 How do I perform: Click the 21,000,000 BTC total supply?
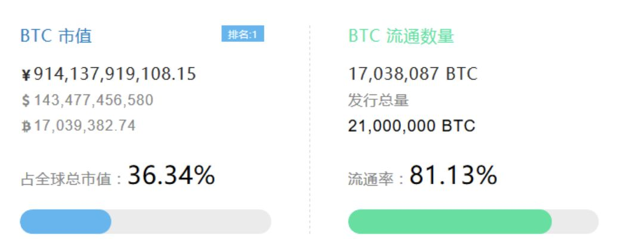411,126
